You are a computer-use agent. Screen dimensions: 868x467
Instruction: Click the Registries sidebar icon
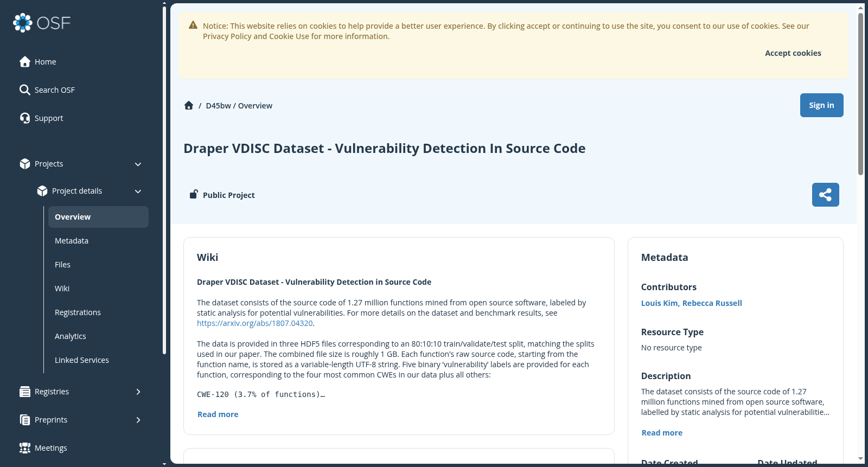coord(24,392)
